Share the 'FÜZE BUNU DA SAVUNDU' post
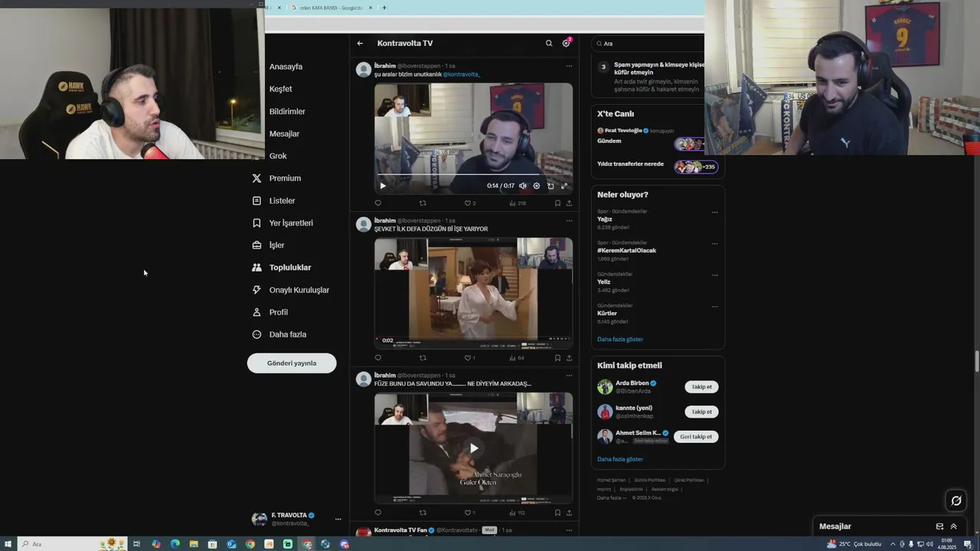 coord(569,513)
